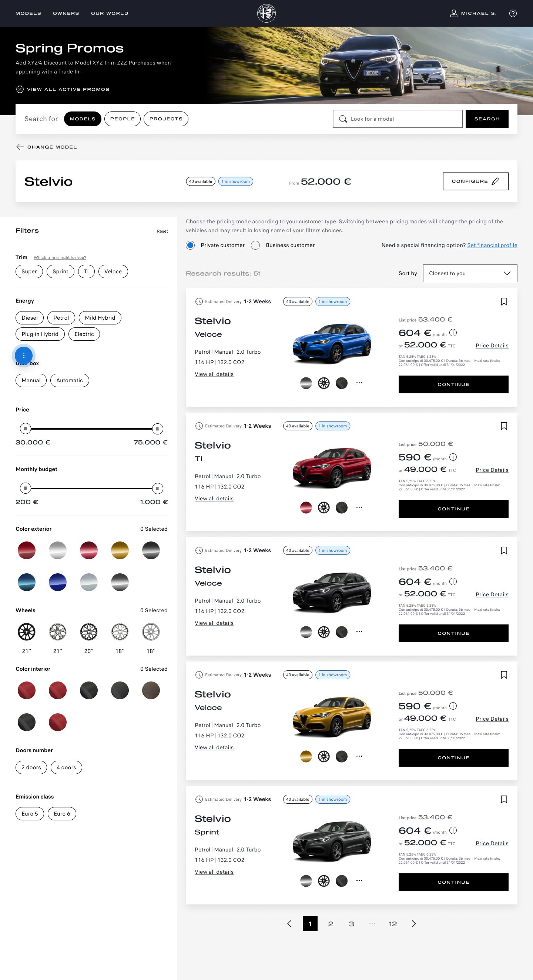Pick the brown interior color swatch
Image resolution: width=533 pixels, height=980 pixels.
tap(151, 690)
